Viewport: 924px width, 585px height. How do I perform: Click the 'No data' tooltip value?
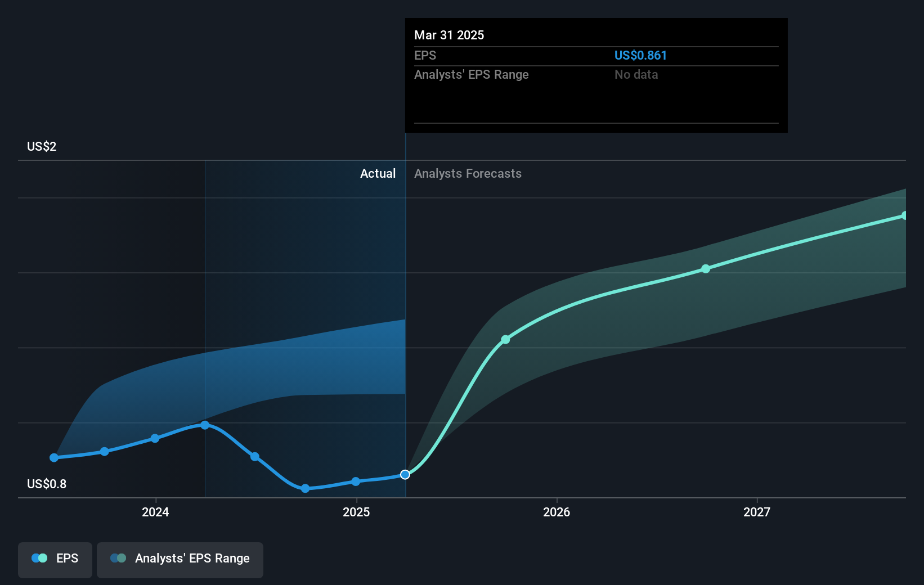636,74
